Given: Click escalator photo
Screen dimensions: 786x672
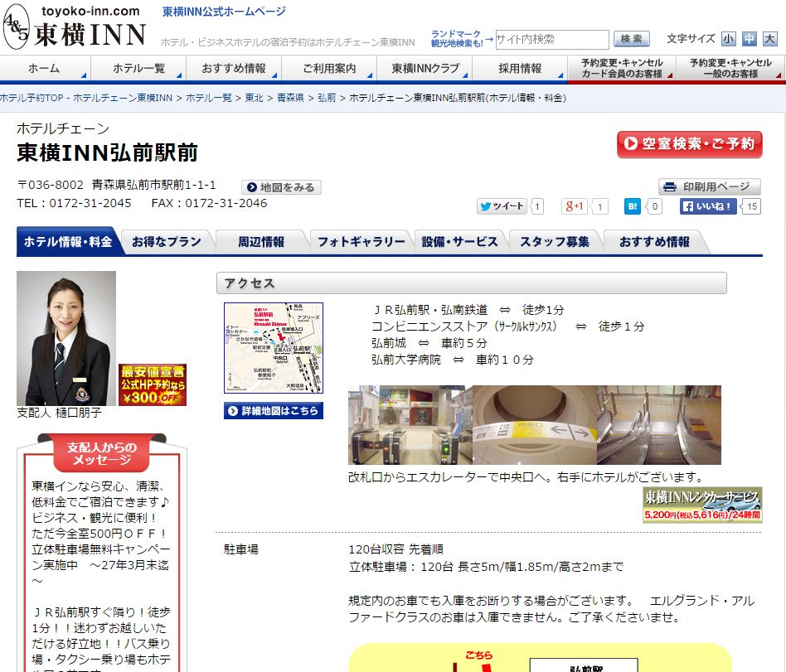Looking at the screenshot, I should tap(658, 425).
